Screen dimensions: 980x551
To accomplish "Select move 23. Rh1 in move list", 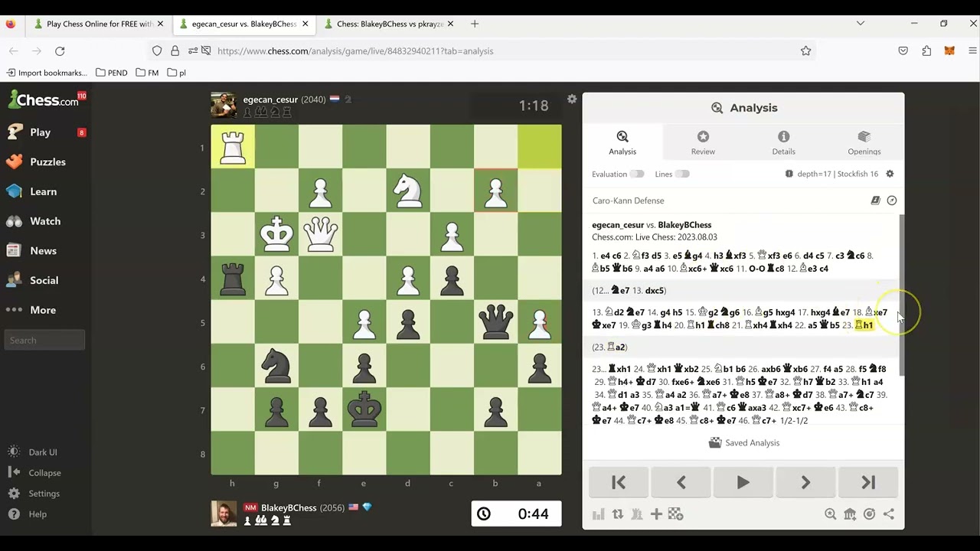I will [x=864, y=325].
